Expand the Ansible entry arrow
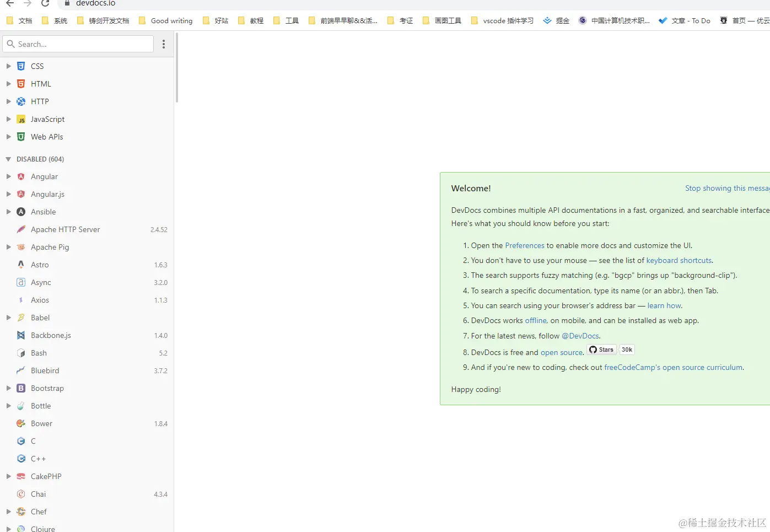This screenshot has height=532, width=770. (8, 212)
